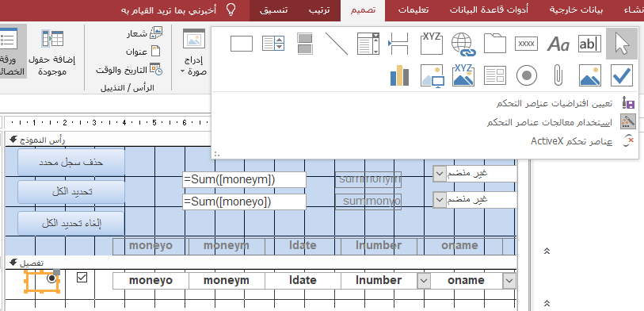Click the حذف سجل محدد button

click(71, 162)
